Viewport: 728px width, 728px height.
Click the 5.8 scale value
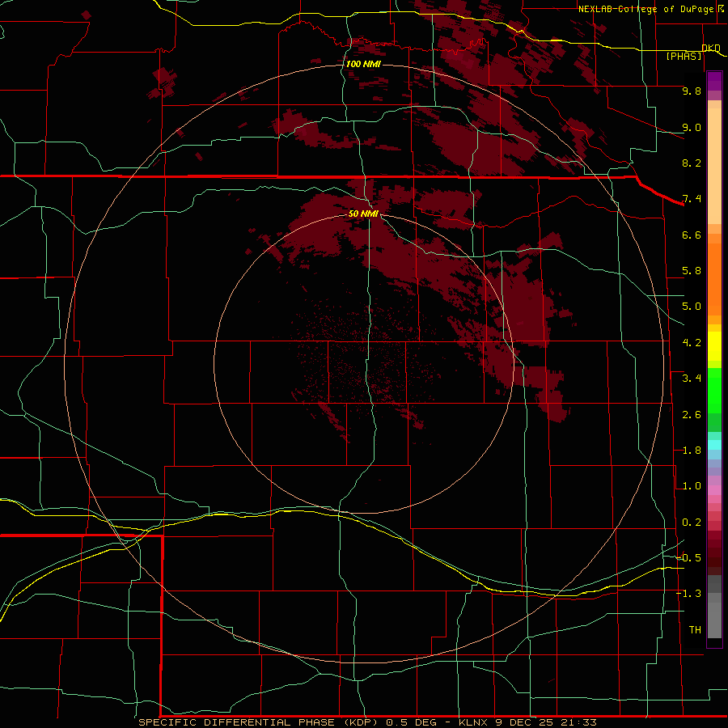[692, 271]
